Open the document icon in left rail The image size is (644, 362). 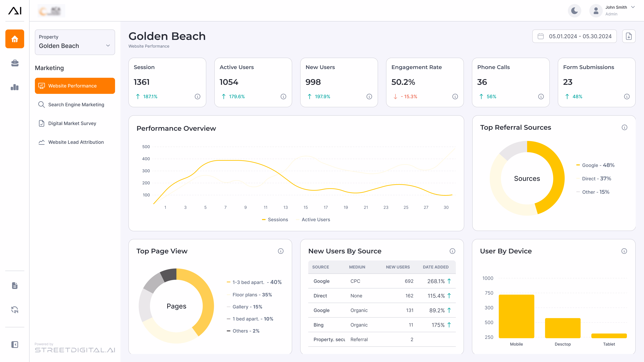point(15,285)
